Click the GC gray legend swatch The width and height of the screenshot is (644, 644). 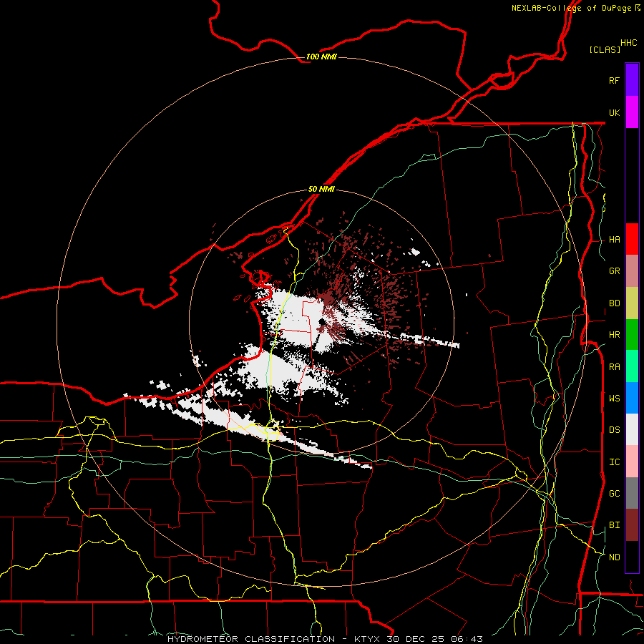tap(632, 493)
